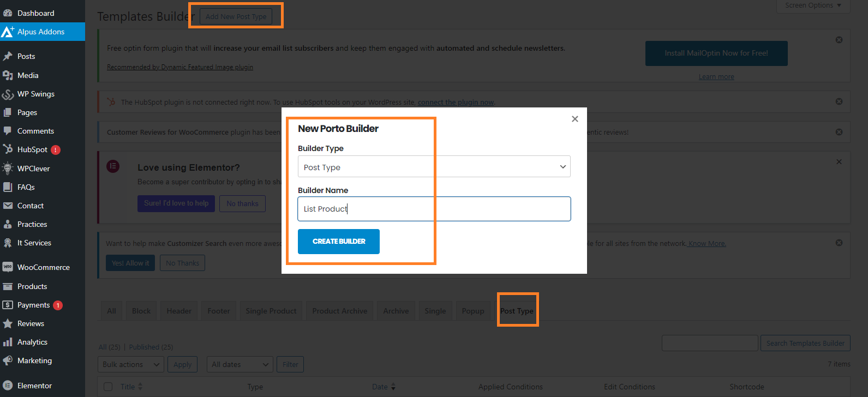Dismiss the Customer Reviews notice

point(839,132)
